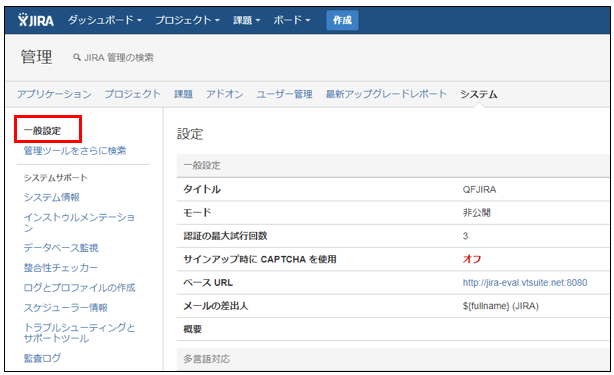Screen dimensions: 614x375
Task: Click the 管理ツールをさらに検索 link
Action: pyautogui.click(x=75, y=151)
